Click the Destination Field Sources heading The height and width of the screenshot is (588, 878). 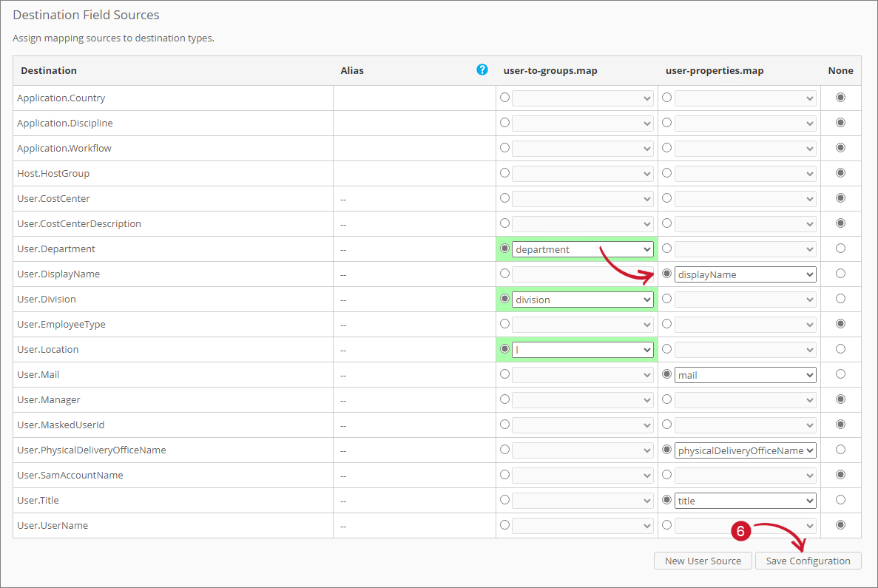tap(86, 15)
